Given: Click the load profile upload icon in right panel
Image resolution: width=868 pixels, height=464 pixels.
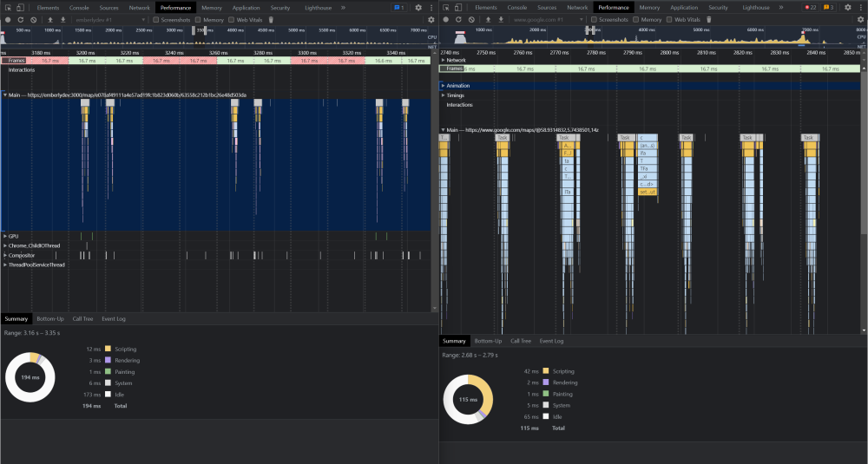Looking at the screenshot, I should tap(489, 19).
